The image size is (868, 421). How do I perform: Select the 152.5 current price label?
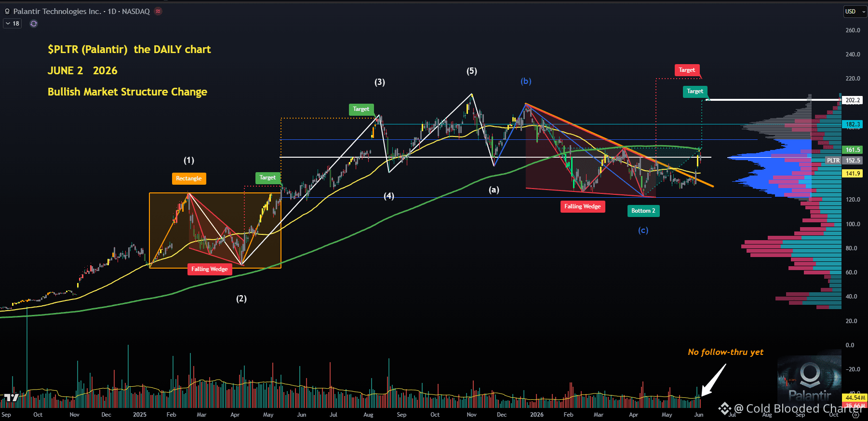pos(853,161)
